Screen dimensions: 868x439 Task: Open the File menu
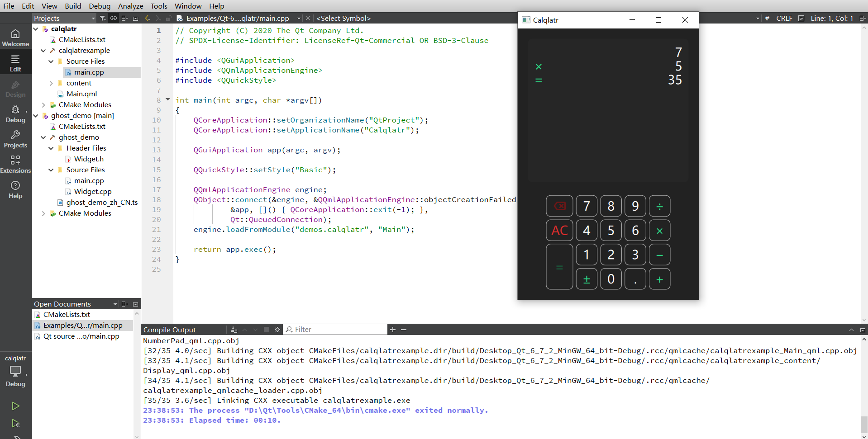coord(9,6)
